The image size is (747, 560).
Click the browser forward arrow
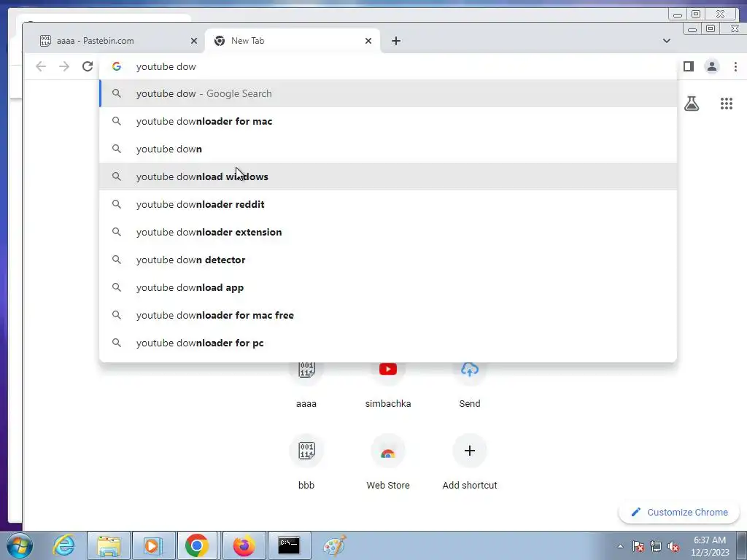64,66
